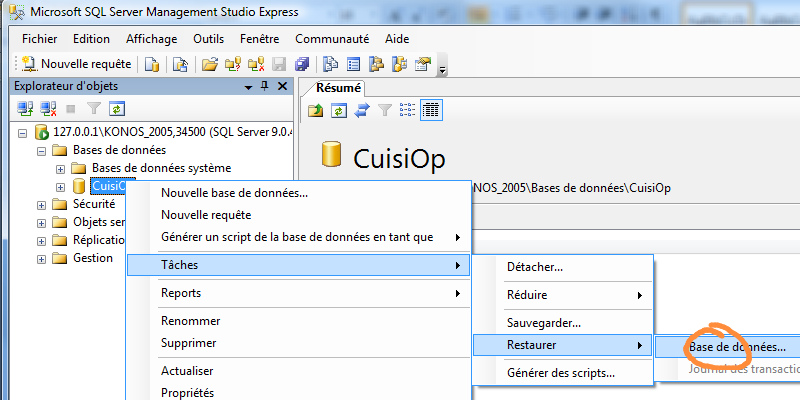
Task: Pin the Explorateur d'objets panel
Action: tap(264, 87)
